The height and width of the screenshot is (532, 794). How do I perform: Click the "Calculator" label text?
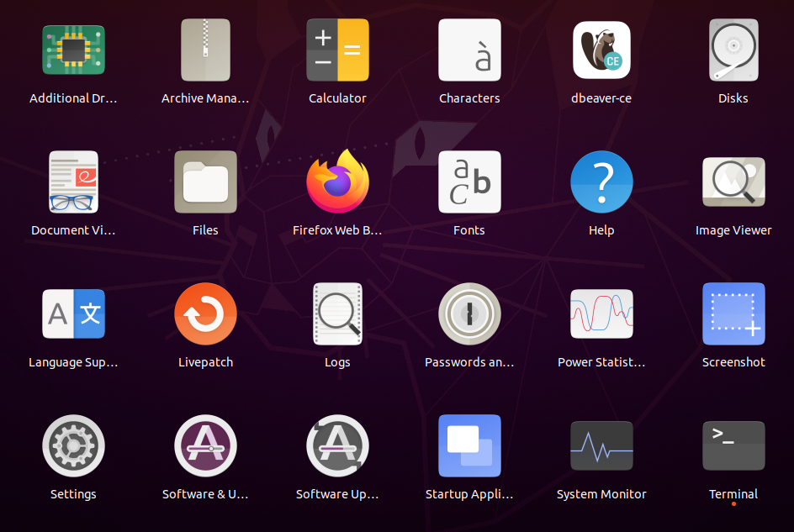point(338,98)
